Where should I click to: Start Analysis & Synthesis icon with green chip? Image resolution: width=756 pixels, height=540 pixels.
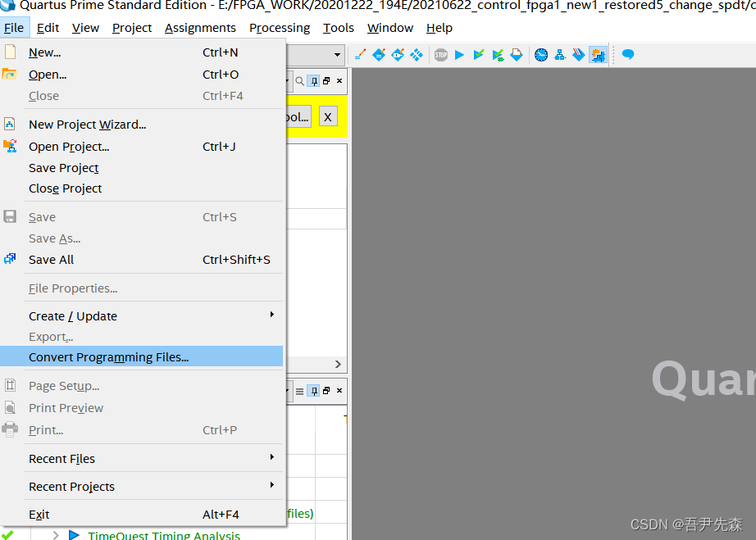[x=498, y=54]
